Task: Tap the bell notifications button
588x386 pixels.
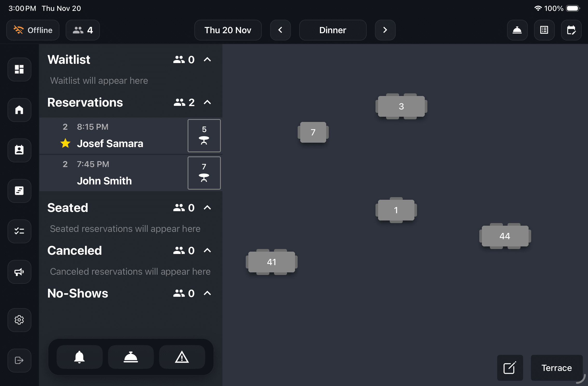Action: pyautogui.click(x=79, y=357)
